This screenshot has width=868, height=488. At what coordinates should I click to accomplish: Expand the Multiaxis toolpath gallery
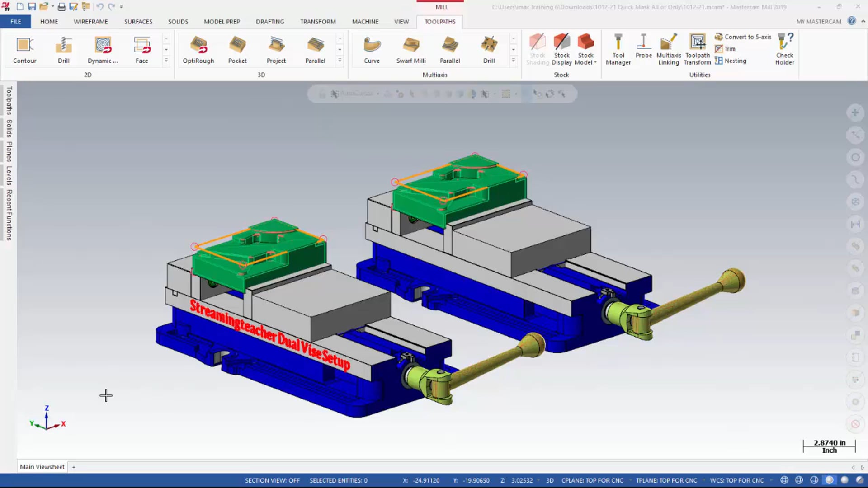(513, 61)
